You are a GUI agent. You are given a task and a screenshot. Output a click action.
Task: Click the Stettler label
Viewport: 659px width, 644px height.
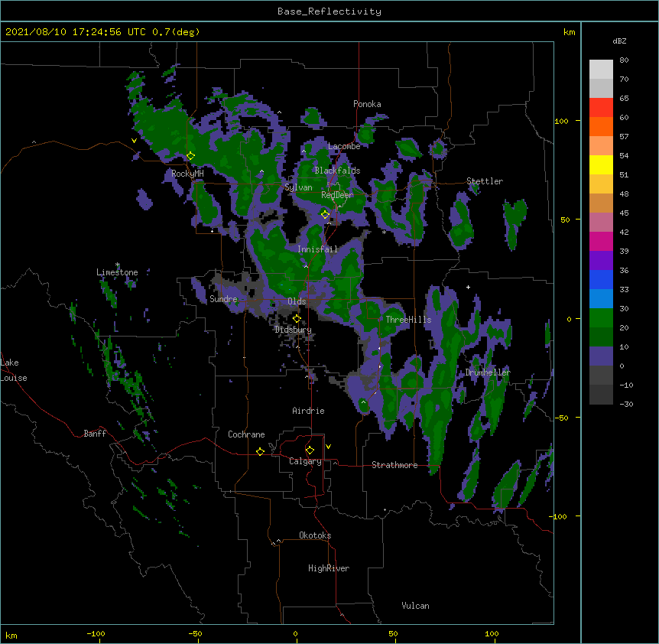point(485,181)
